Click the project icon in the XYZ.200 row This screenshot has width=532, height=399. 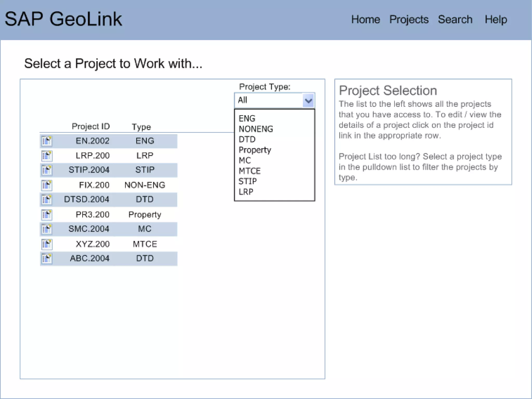[x=47, y=244]
